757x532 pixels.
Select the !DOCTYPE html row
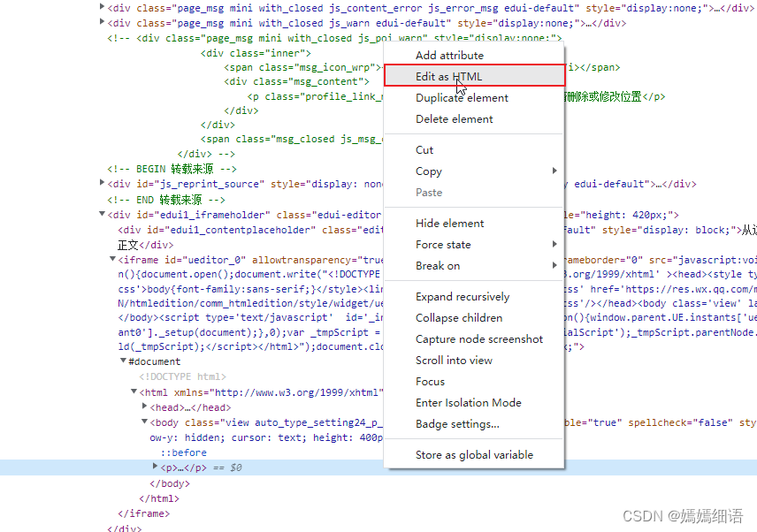182,376
